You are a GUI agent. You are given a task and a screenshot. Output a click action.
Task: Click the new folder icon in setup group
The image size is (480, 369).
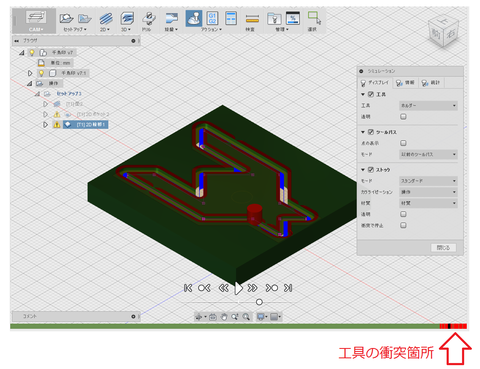85,18
